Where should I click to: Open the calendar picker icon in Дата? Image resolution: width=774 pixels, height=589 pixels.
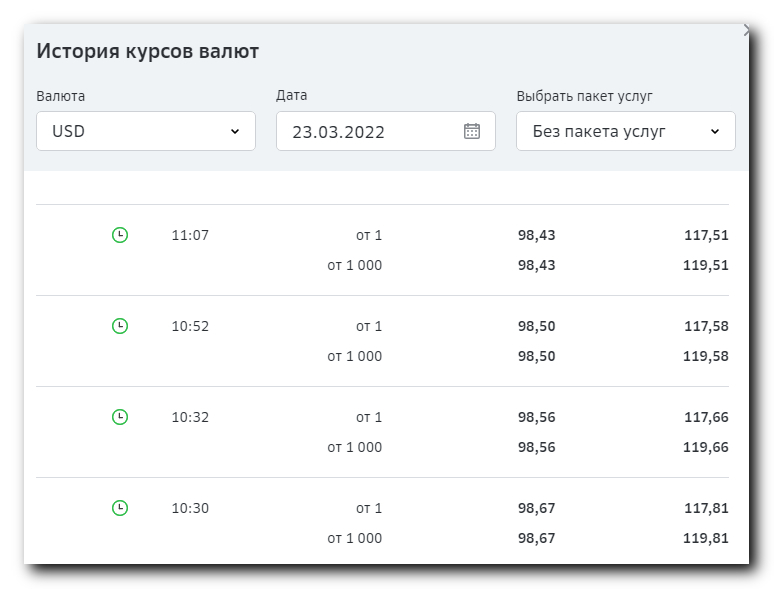(472, 131)
